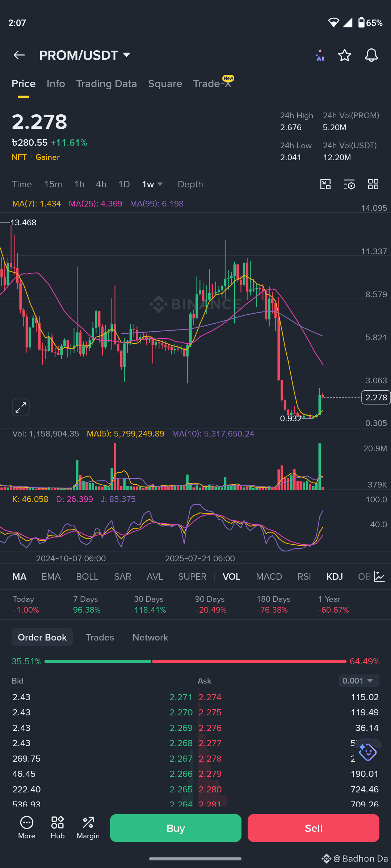
Task: Tap the red Sell button
Action: click(x=314, y=828)
